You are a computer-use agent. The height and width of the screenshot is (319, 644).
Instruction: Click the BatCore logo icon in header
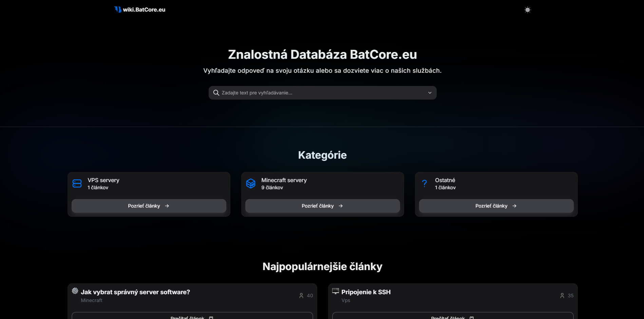tap(118, 10)
